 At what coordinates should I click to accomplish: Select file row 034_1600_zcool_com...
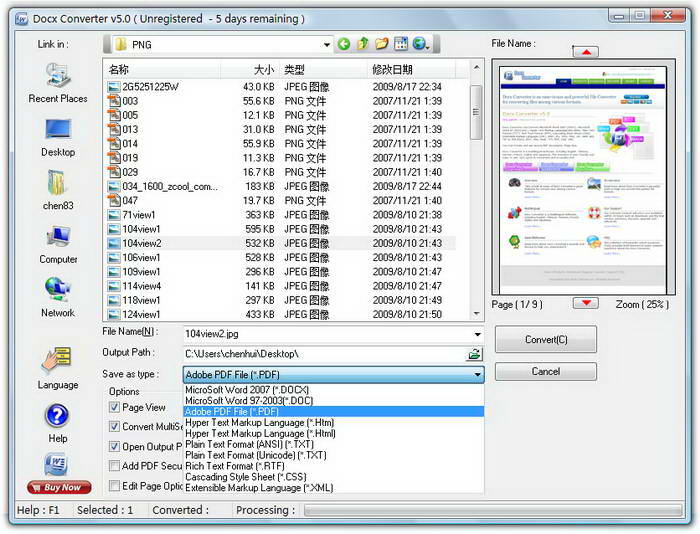coord(281,187)
